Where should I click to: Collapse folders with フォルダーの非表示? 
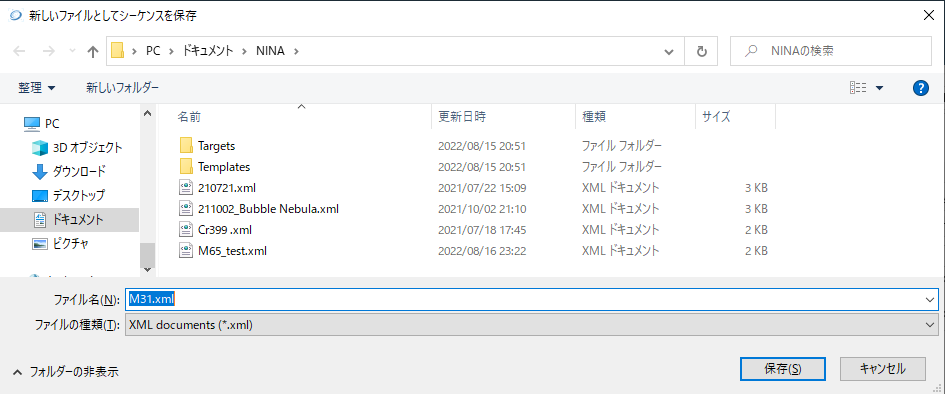(66, 372)
